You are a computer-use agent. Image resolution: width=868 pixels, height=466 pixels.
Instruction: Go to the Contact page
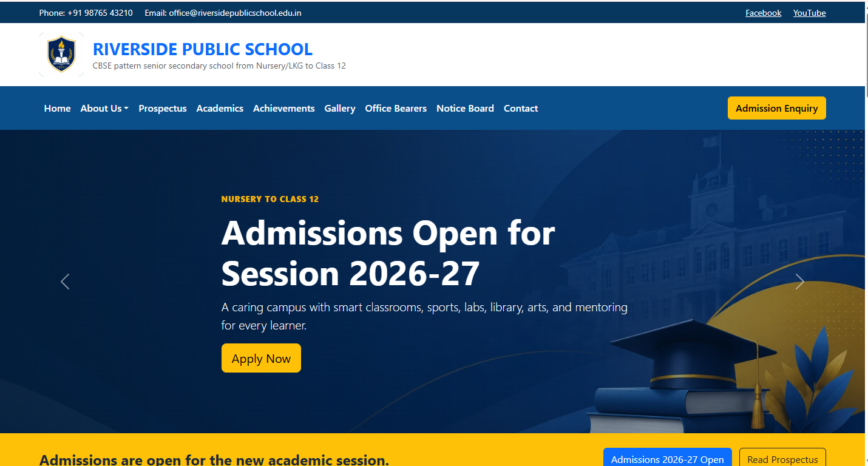click(521, 108)
